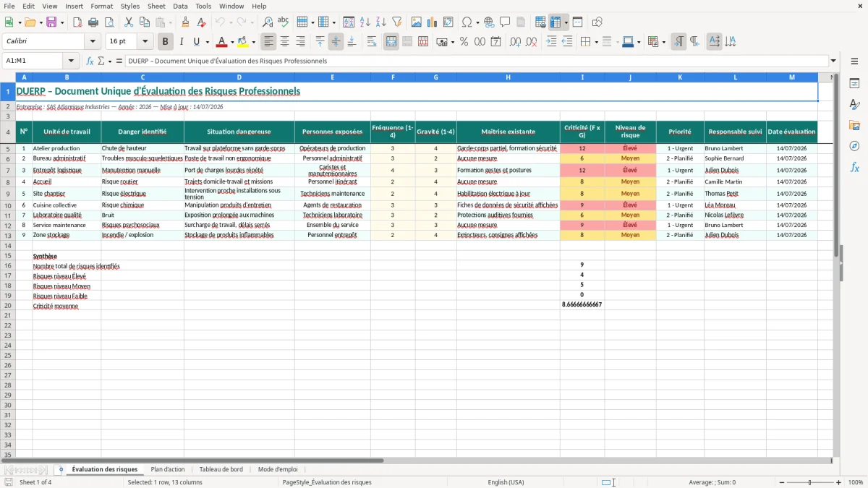Format as Percent icon
The image size is (868, 488).
pyautogui.click(x=464, y=42)
